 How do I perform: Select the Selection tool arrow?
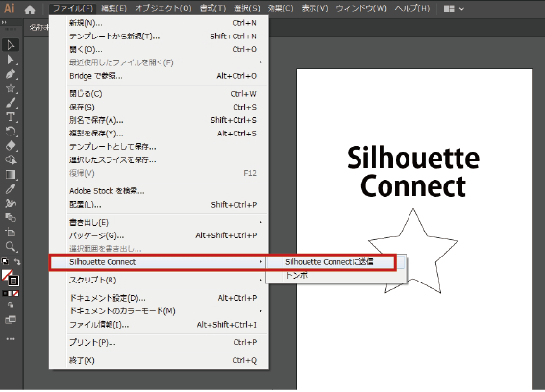(x=11, y=45)
